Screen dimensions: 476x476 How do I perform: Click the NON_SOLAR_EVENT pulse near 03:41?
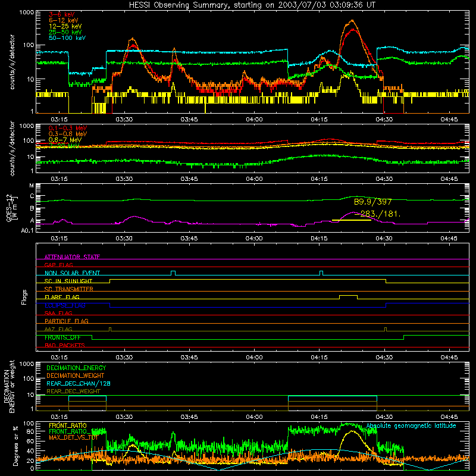pos(173,273)
